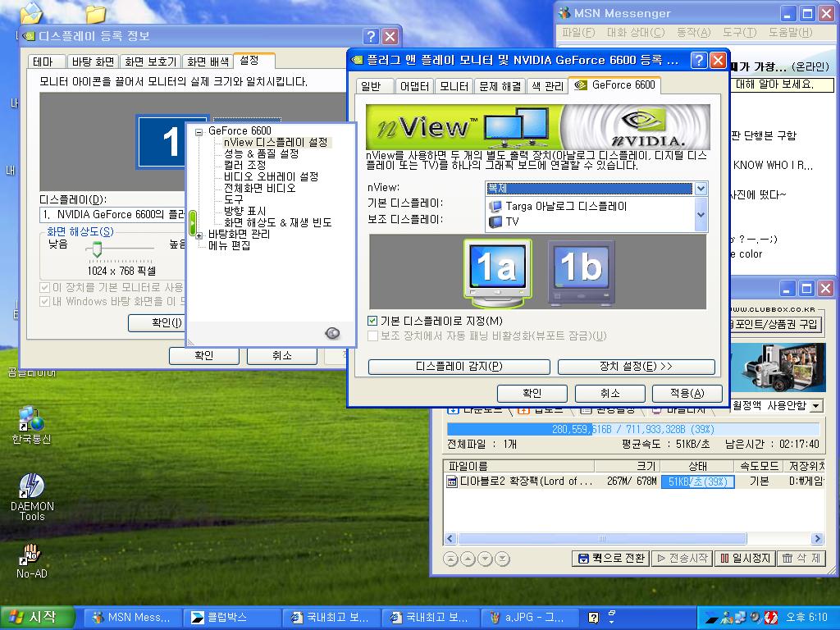Collapse the GeForce 6600 tree node
The image size is (840, 630).
(x=199, y=132)
